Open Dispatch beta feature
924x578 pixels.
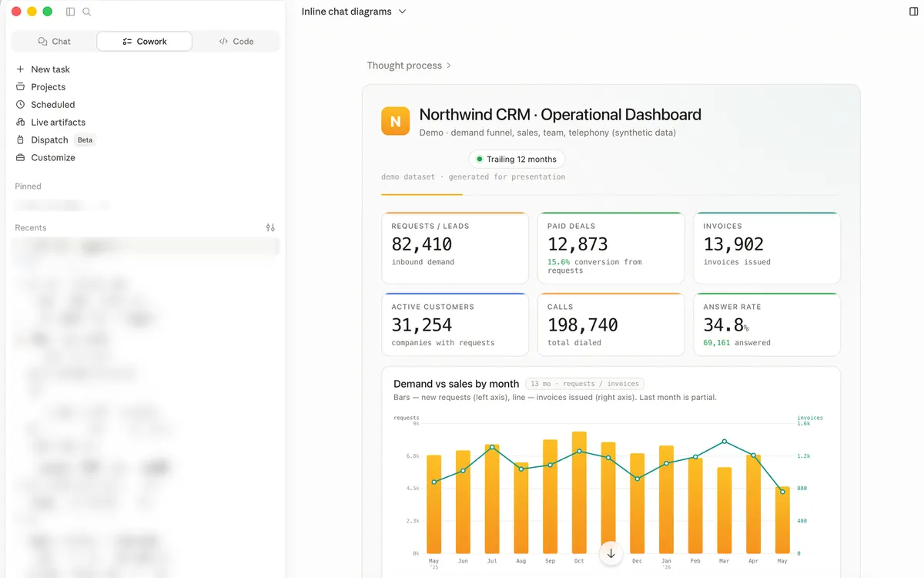pos(49,140)
